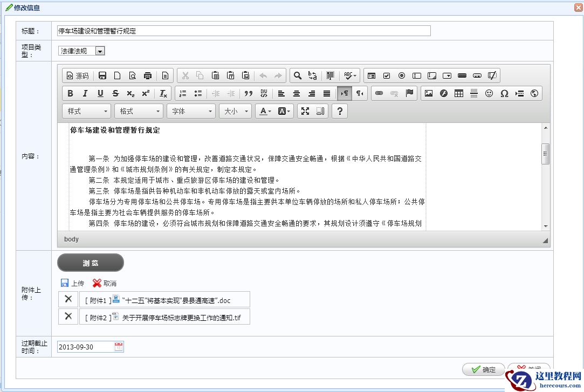Click the Remove Format icon
Screen dimensions: 584x392
pyautogui.click(x=163, y=93)
